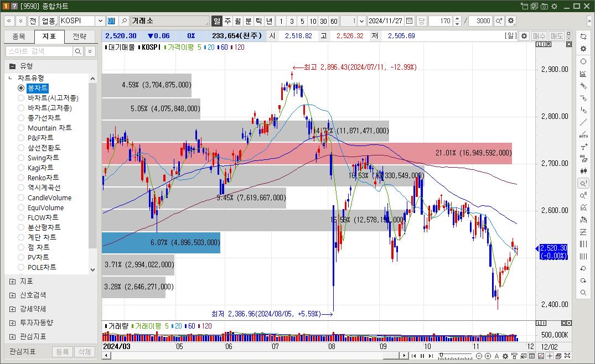
Task: Click the highlighted magnifier info tool
Action: pos(583,184)
